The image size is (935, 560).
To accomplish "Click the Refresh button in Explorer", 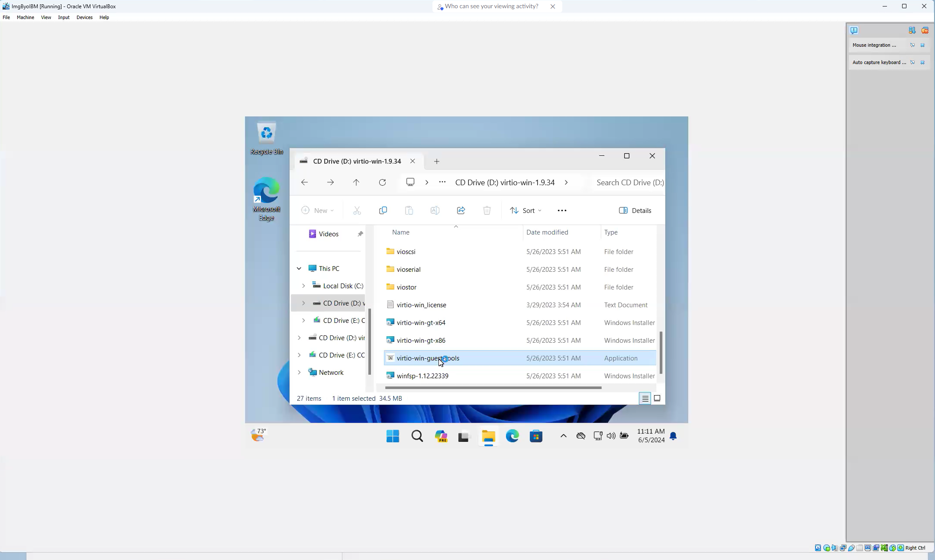I will 382,183.
